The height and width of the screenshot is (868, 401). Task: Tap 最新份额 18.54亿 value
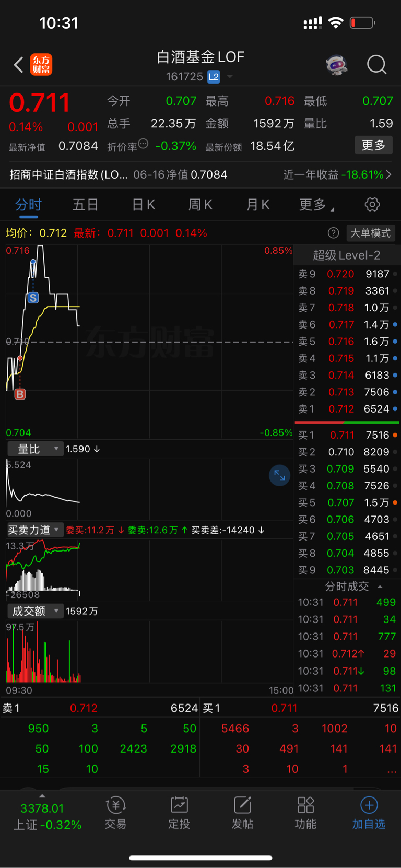[273, 146]
